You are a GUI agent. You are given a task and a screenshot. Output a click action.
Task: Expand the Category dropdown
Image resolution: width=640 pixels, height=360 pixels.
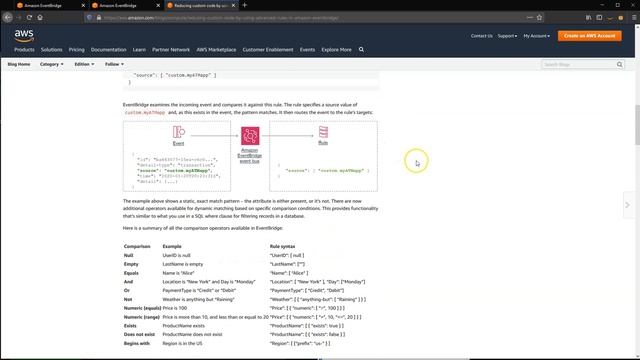[x=51, y=64]
